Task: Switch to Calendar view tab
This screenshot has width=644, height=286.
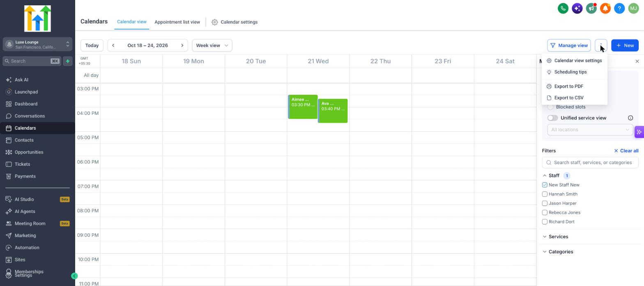Action: tap(131, 22)
